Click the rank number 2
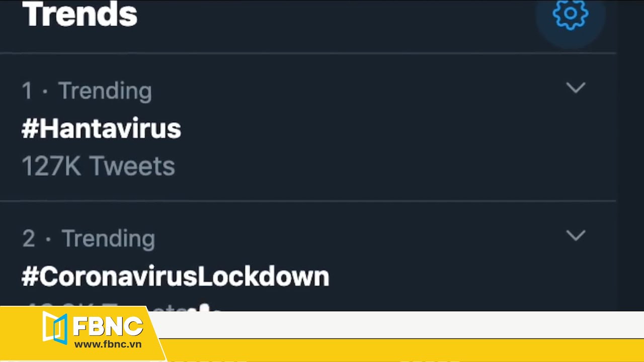Image resolution: width=644 pixels, height=362 pixels. pos(29,239)
